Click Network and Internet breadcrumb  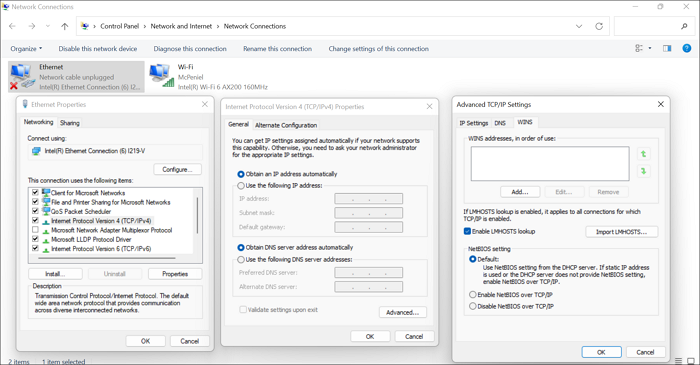pyautogui.click(x=181, y=26)
